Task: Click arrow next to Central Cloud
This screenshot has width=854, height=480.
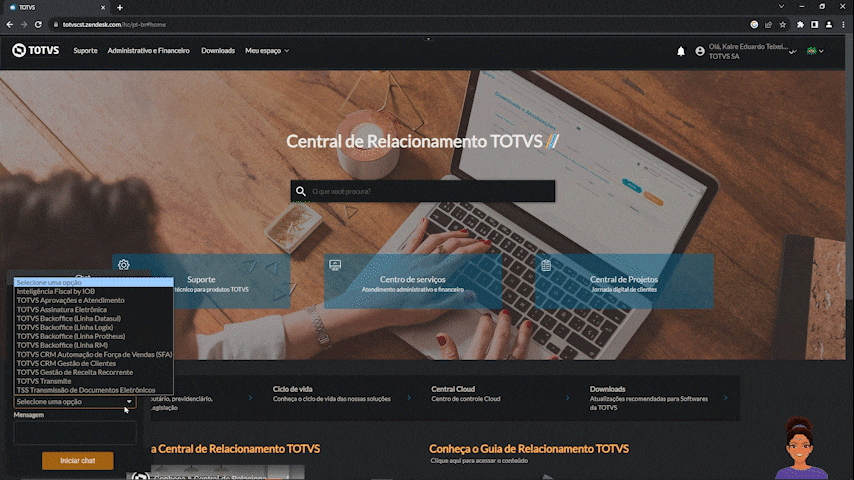Action: pyautogui.click(x=568, y=398)
